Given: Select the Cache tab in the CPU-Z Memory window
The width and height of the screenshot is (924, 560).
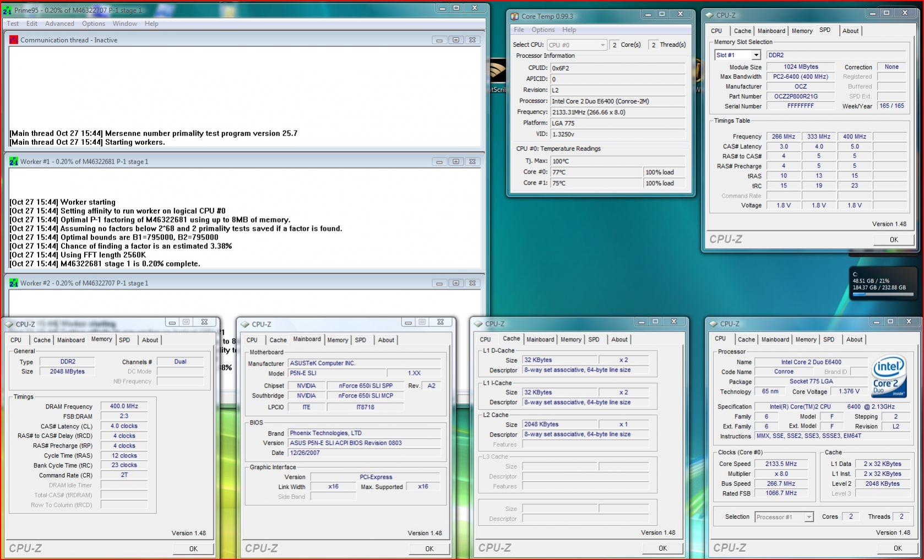Looking at the screenshot, I should click(x=42, y=340).
